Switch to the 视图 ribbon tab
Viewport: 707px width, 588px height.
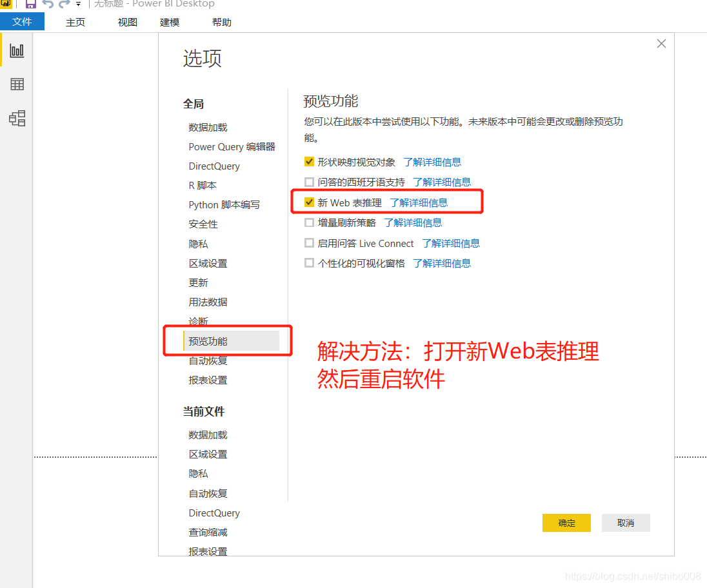(x=128, y=22)
